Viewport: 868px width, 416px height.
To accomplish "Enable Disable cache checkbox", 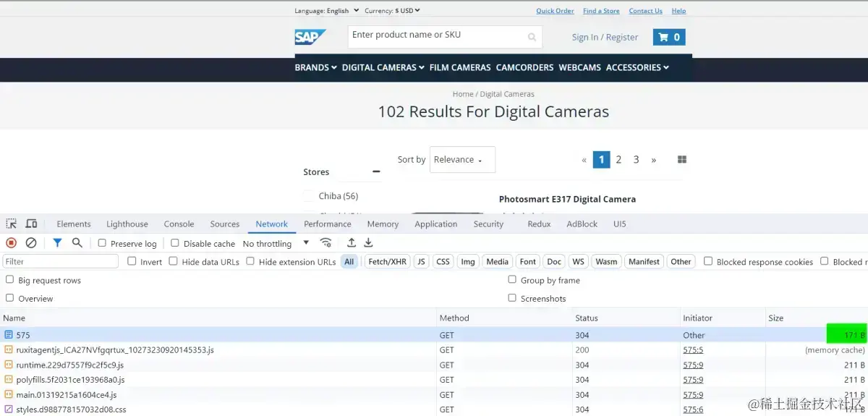I will 175,243.
